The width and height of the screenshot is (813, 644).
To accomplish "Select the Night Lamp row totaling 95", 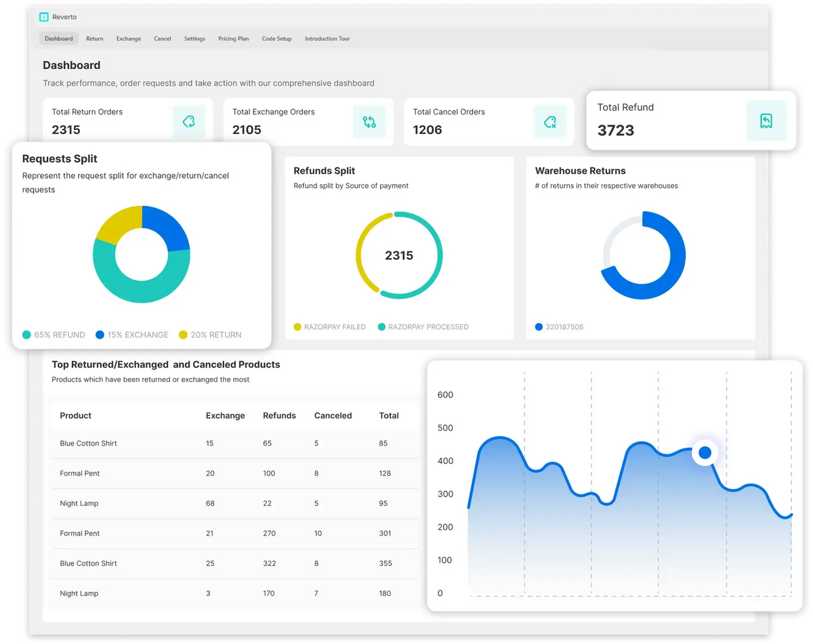I will point(235,503).
